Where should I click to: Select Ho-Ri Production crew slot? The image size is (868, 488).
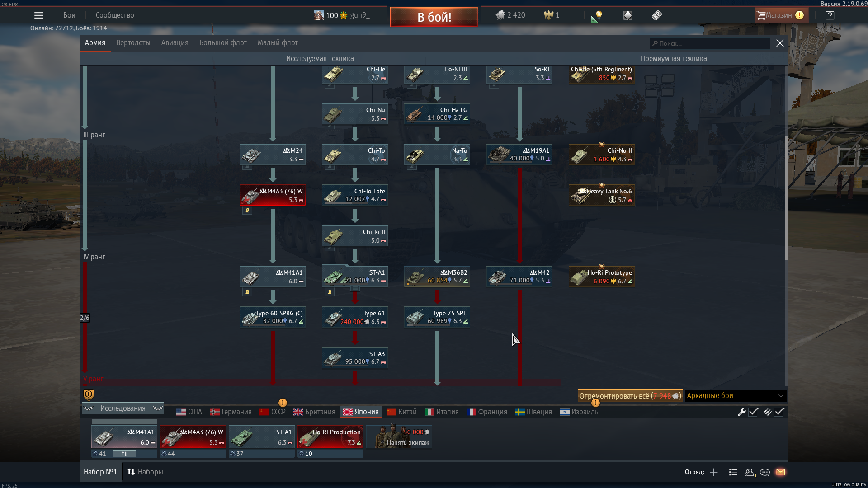point(330,436)
